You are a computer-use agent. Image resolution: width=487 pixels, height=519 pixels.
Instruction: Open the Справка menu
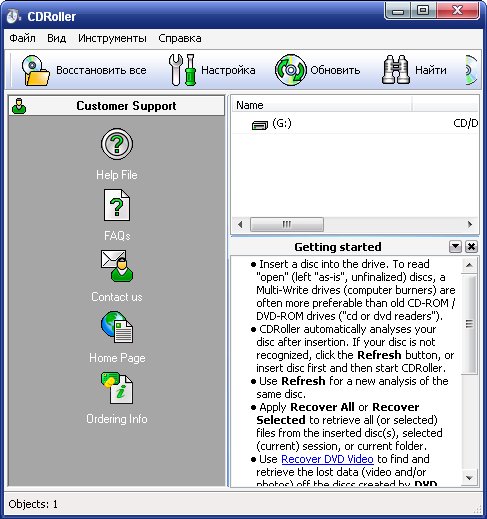[180, 38]
